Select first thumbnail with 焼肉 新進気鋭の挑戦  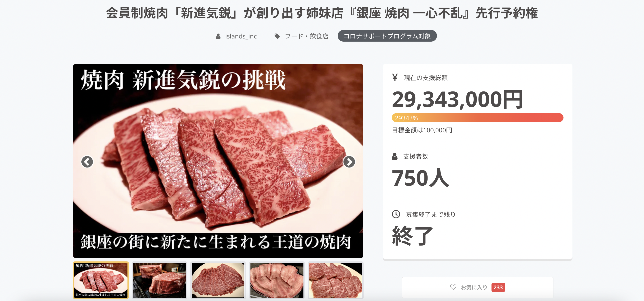[101, 280]
